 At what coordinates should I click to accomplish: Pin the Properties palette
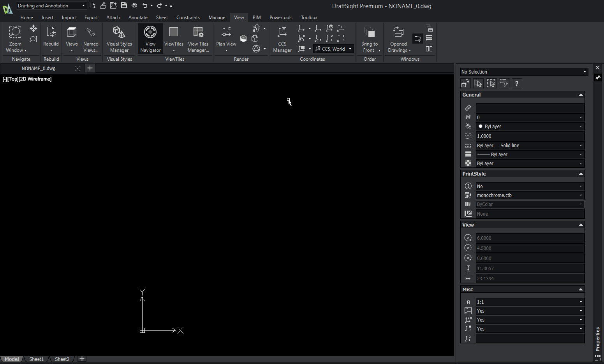598,77
